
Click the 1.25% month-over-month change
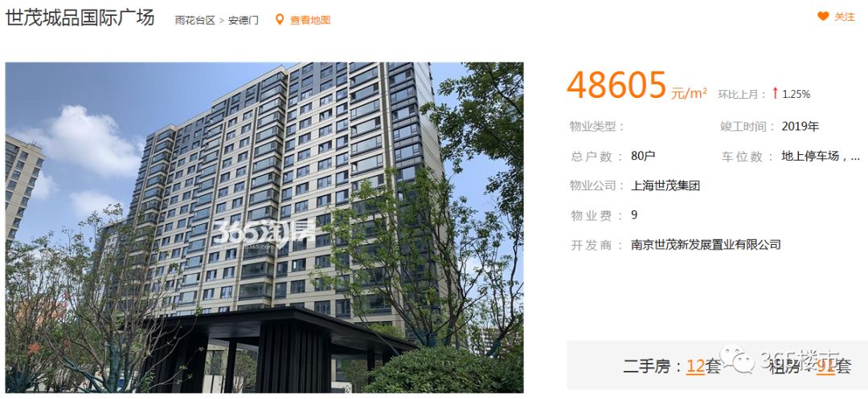(x=796, y=95)
